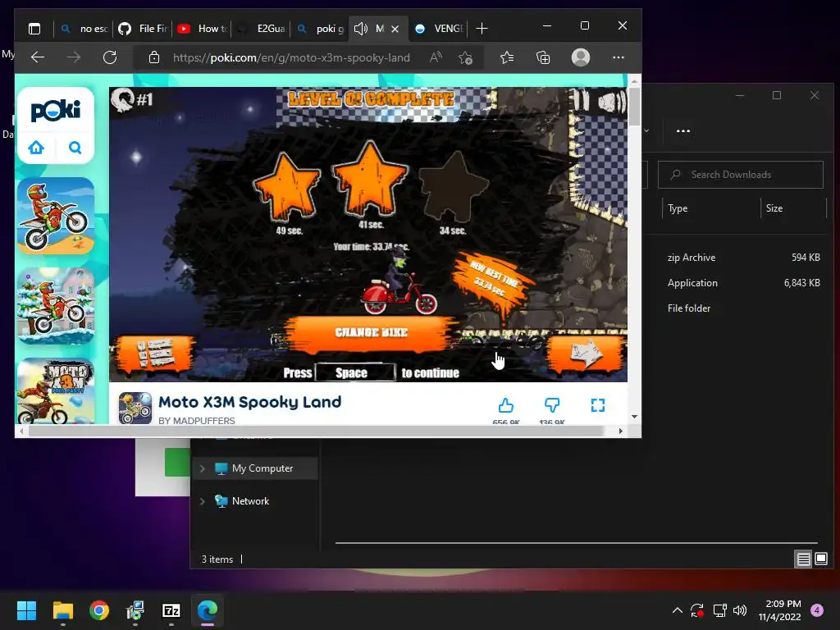Open Edge Collections
840x630 pixels.
tap(543, 57)
